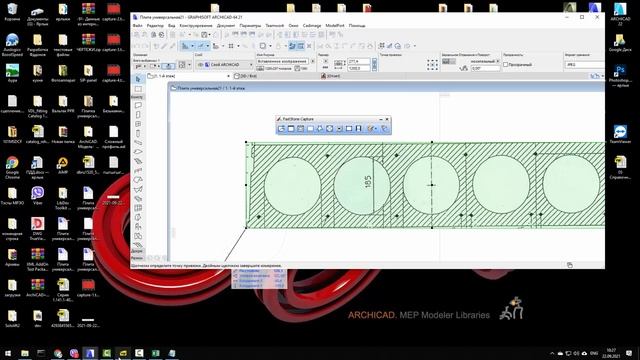Select the Column tool in the toolbox
Screen dimensions: 640x360
pyautogui.click(x=138, y=133)
